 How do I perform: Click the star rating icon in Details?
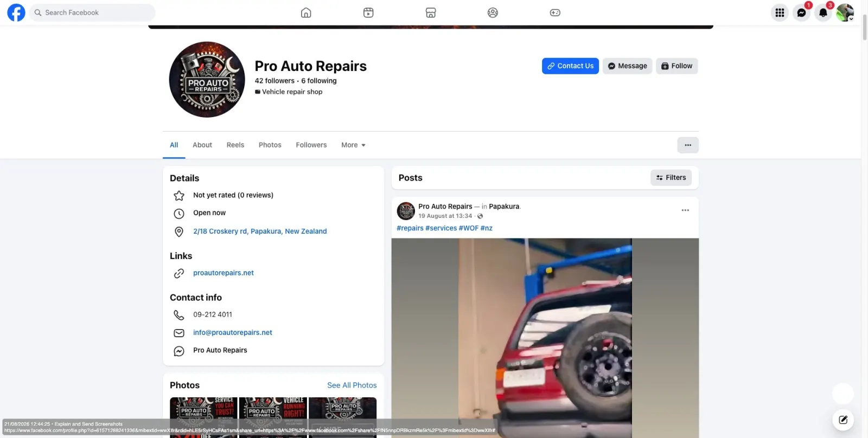point(179,196)
